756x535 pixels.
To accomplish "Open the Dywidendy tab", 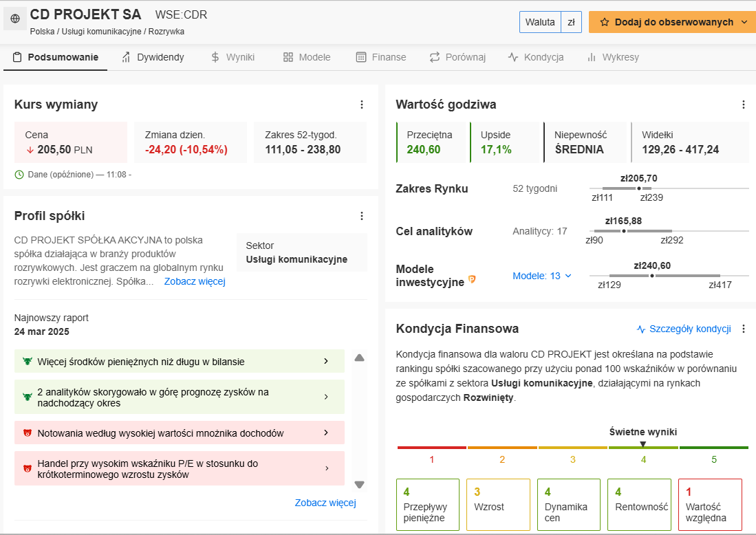I will [153, 57].
